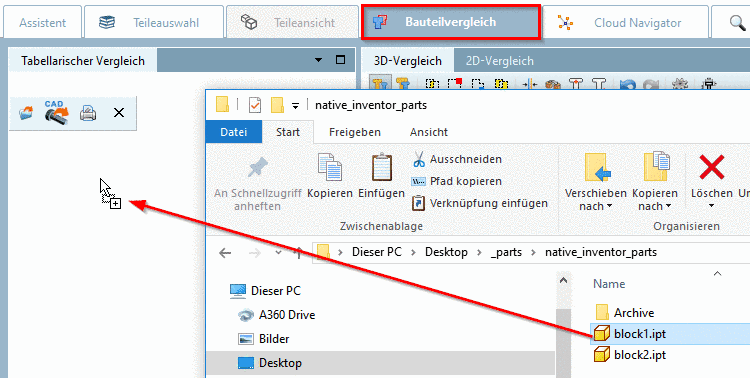Maximize the Tabellarischer Vergleich panel

(341, 60)
